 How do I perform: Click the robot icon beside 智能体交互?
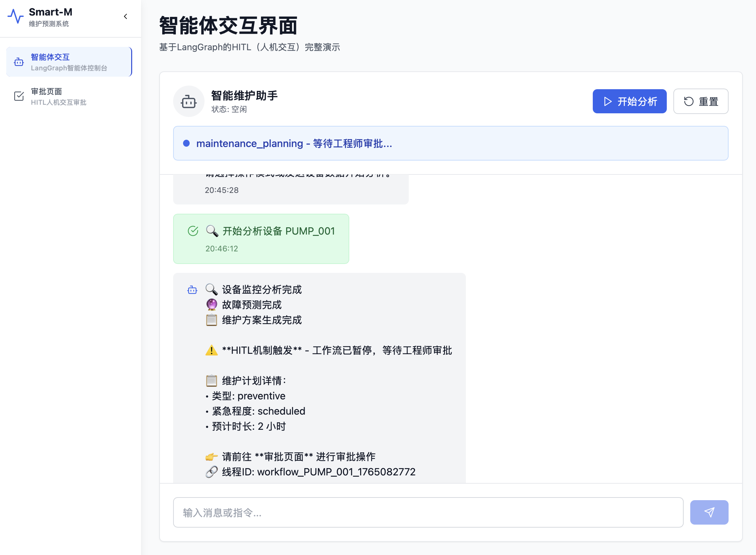[19, 62]
